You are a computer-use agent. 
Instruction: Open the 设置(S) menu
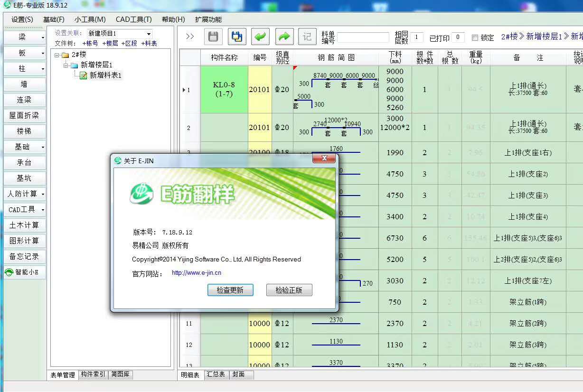22,19
